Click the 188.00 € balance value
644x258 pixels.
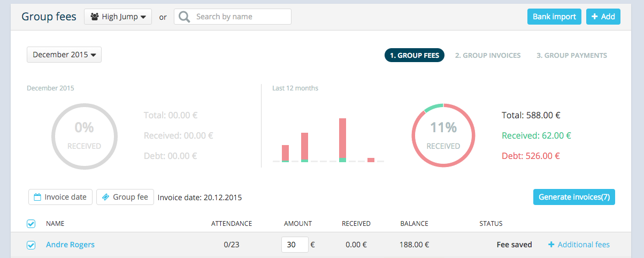pyautogui.click(x=415, y=245)
